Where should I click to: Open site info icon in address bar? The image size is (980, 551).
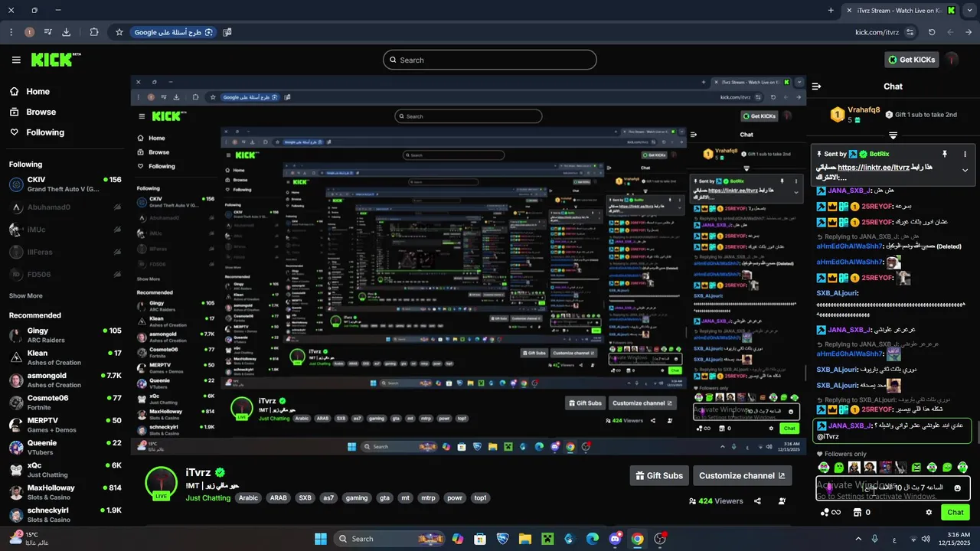click(910, 32)
